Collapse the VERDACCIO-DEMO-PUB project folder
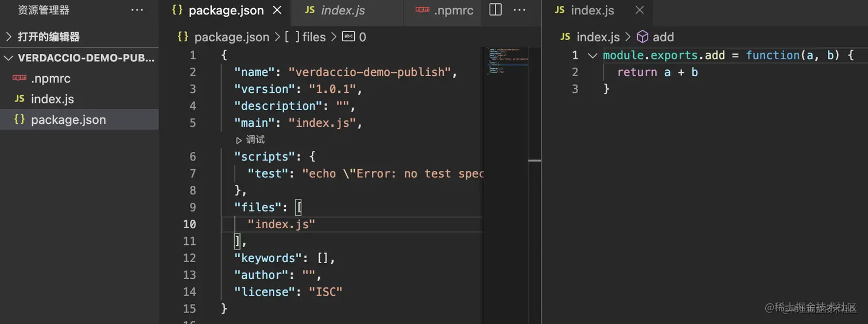Viewport: 868px width, 324px height. click(79, 58)
